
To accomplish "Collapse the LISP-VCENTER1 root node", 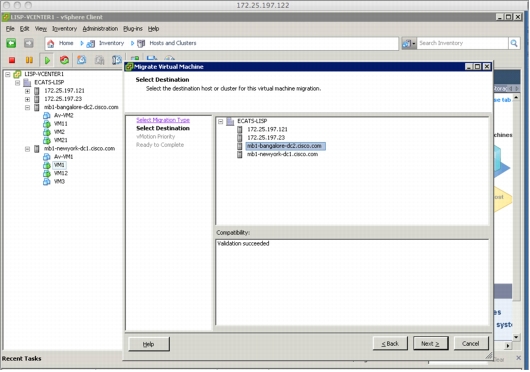I will click(x=8, y=74).
